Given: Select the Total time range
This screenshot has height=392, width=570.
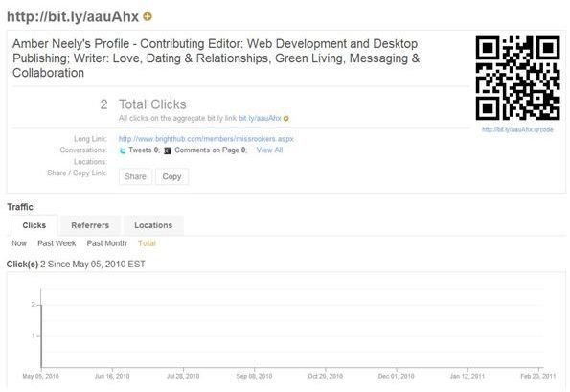Looking at the screenshot, I should [147, 243].
